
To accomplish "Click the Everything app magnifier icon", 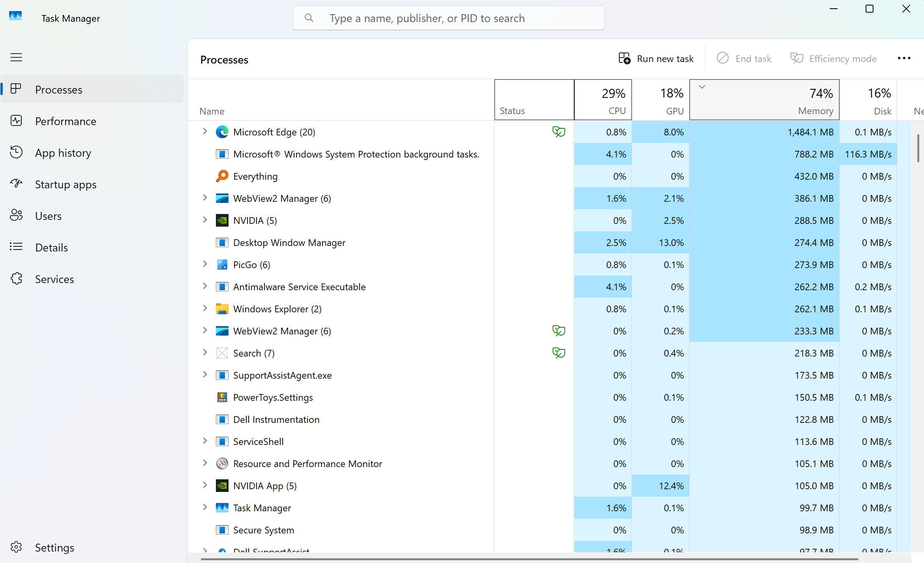I will click(222, 176).
